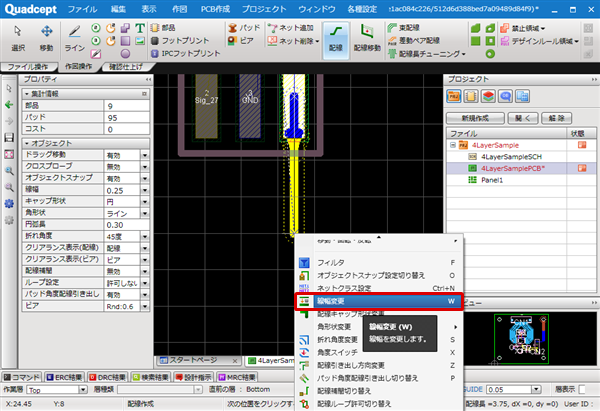The width and height of the screenshot is (600, 411).
Task: Select the 配線移動 route move tool
Action: click(367, 38)
